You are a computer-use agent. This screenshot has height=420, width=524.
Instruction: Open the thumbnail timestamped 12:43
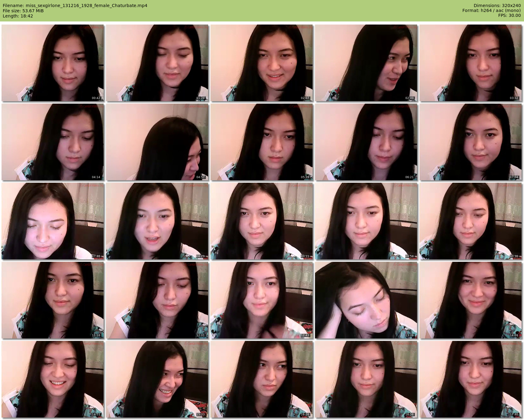(x=262, y=300)
